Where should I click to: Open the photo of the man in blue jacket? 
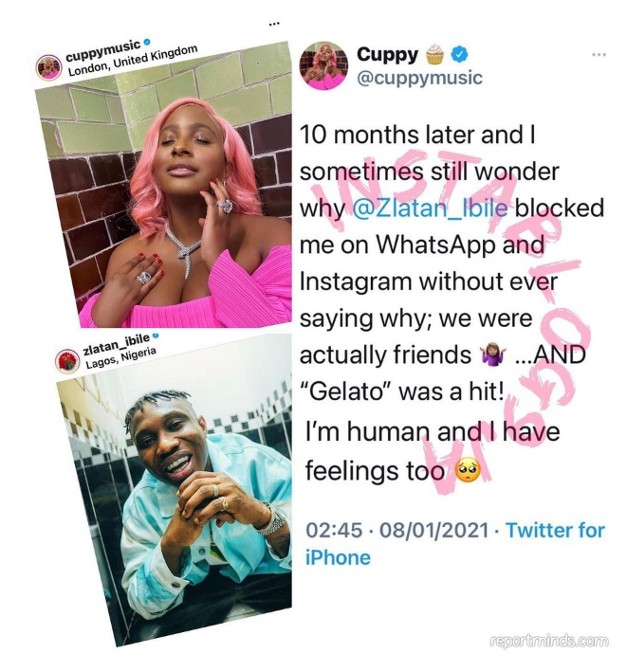175,488
